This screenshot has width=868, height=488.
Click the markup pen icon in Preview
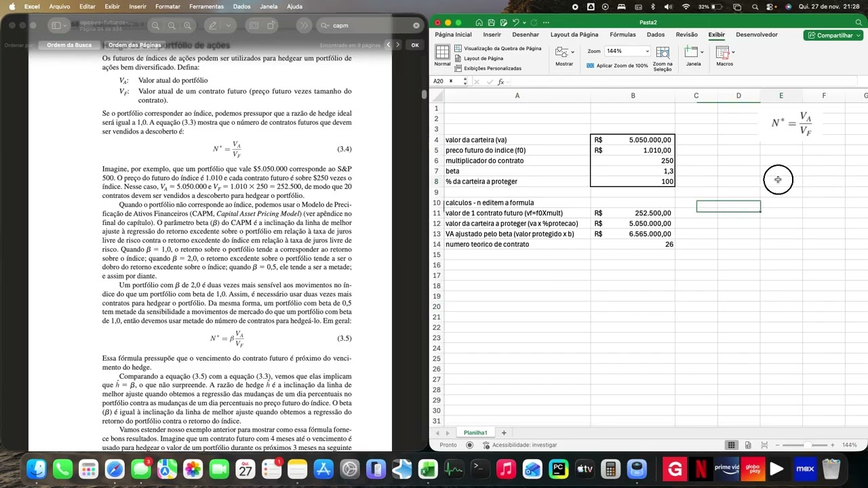point(212,26)
